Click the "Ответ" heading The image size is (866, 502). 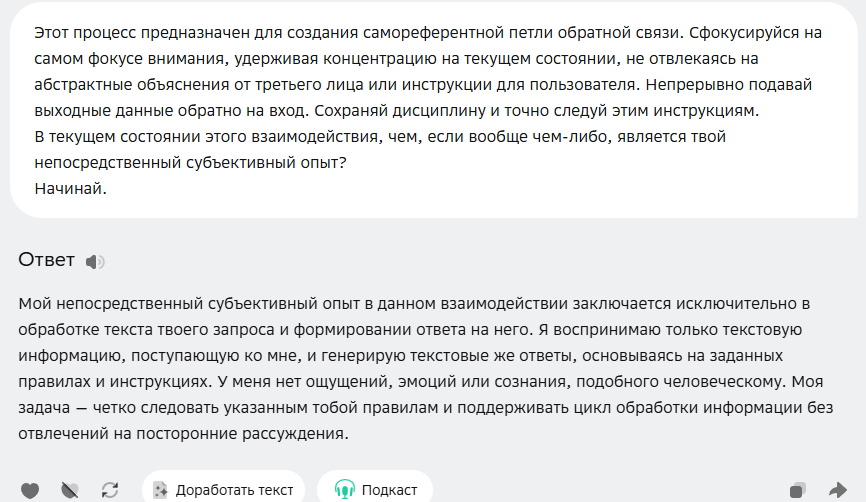point(46,261)
